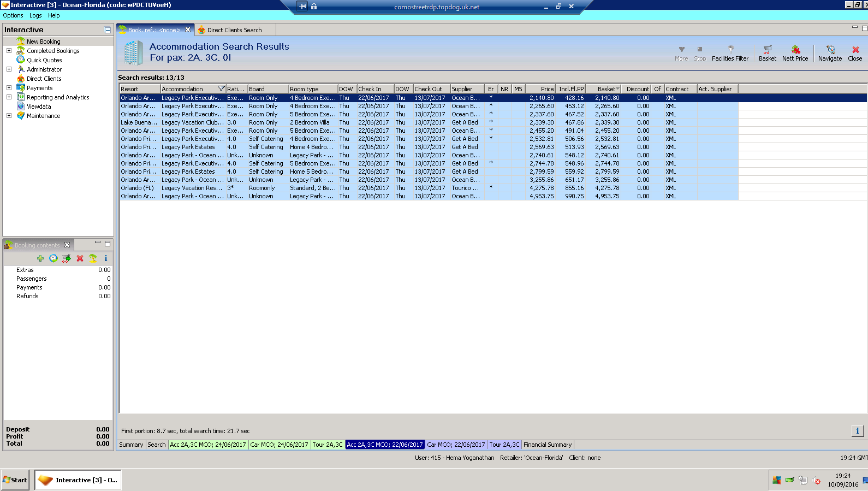Screen dimensions: 868x491
Task: Expand the Payments tree node
Action: [9, 88]
